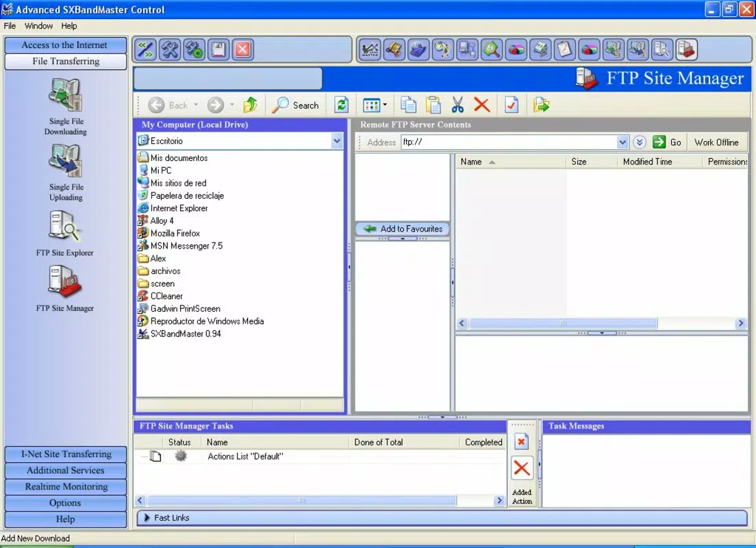The width and height of the screenshot is (756, 548).
Task: Click the floppy disk save icon
Action: [218, 49]
